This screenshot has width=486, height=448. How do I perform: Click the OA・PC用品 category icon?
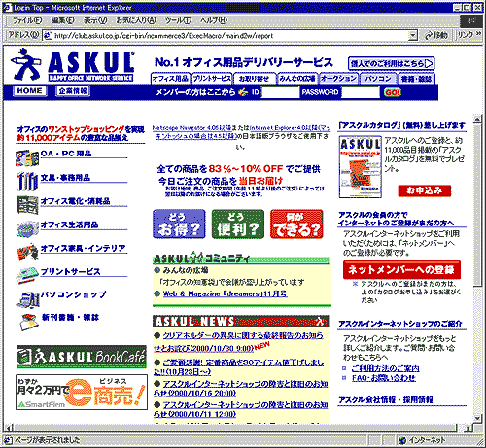click(x=27, y=158)
